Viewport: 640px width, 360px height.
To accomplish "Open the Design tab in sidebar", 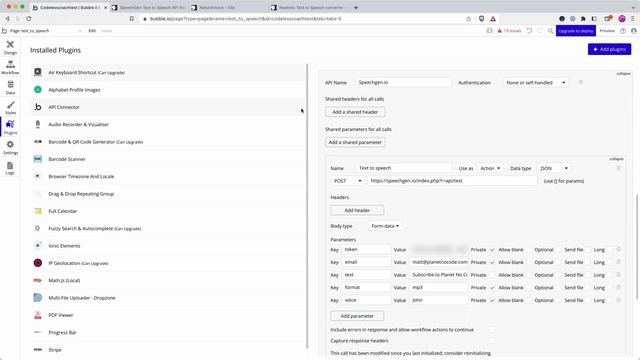I will pos(10,47).
